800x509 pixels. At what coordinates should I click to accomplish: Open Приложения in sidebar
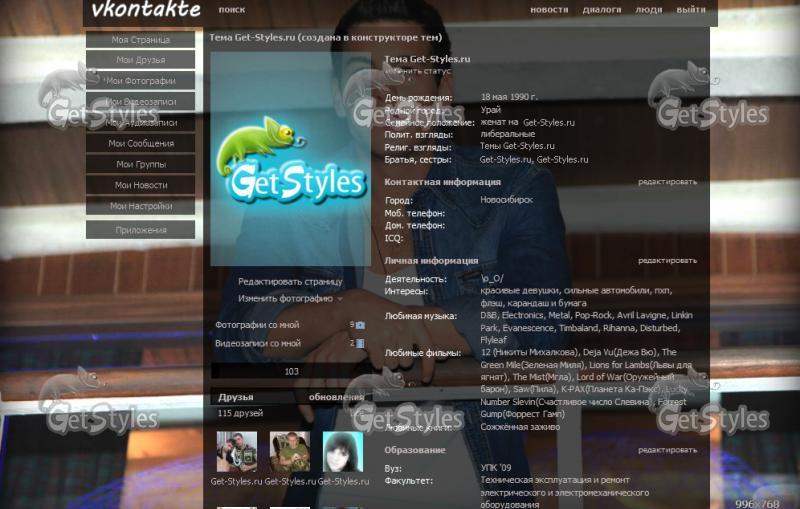click(x=140, y=230)
